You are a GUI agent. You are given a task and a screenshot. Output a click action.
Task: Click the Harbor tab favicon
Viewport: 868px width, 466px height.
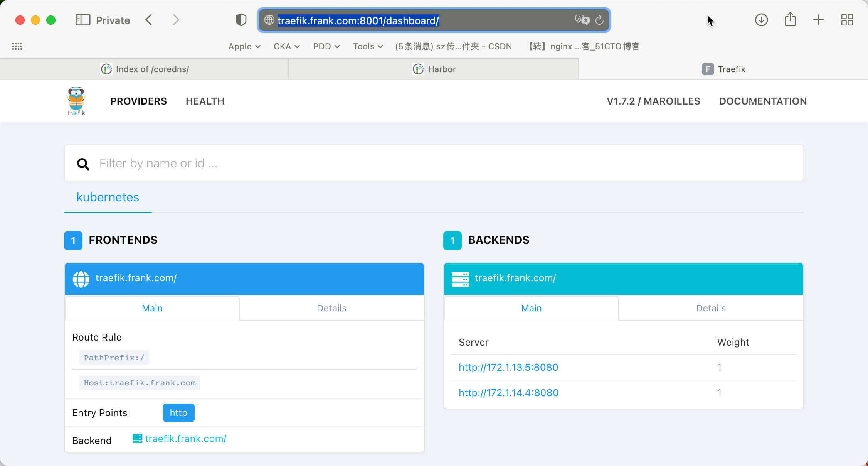point(418,69)
